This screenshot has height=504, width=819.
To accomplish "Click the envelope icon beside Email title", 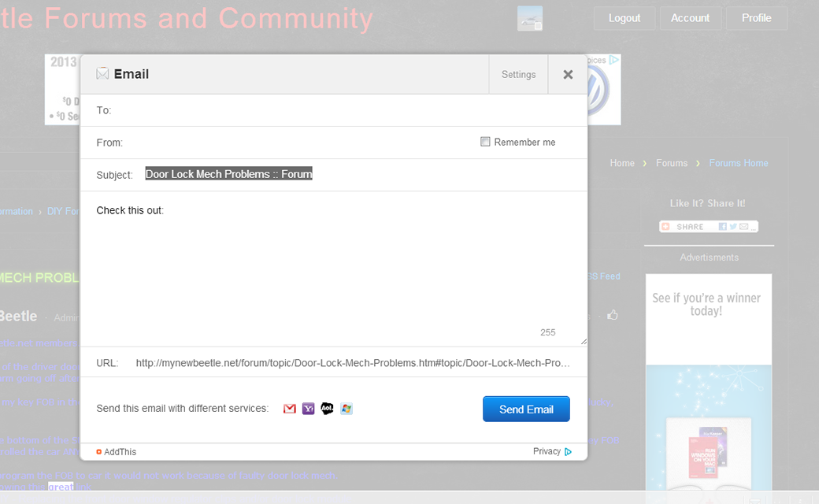I will pyautogui.click(x=102, y=74).
